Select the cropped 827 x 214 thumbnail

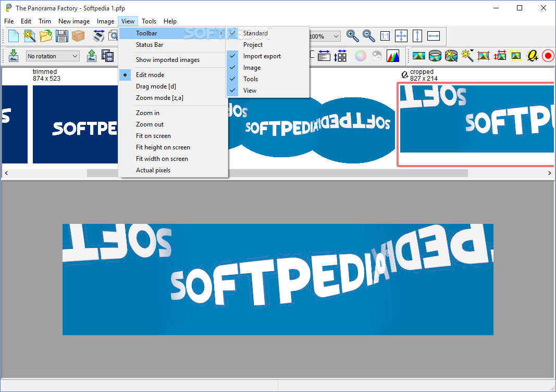(x=477, y=119)
